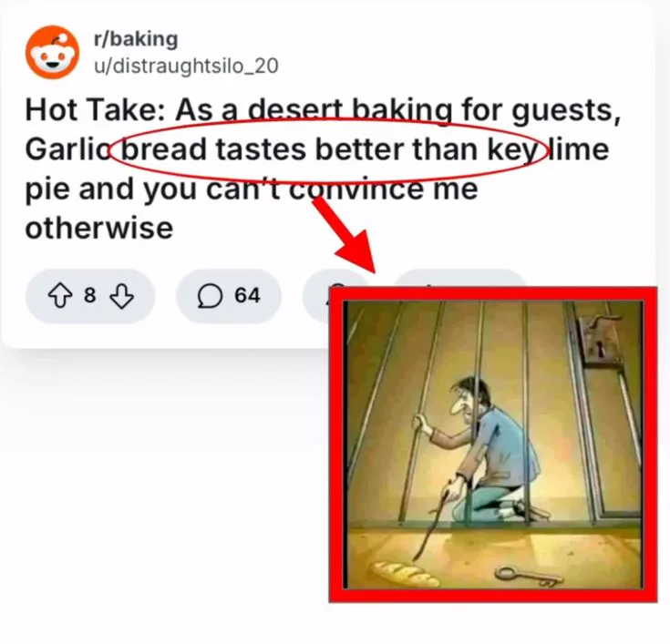Upvote the garlic bread post
The width and height of the screenshot is (670, 644).
pos(60,296)
